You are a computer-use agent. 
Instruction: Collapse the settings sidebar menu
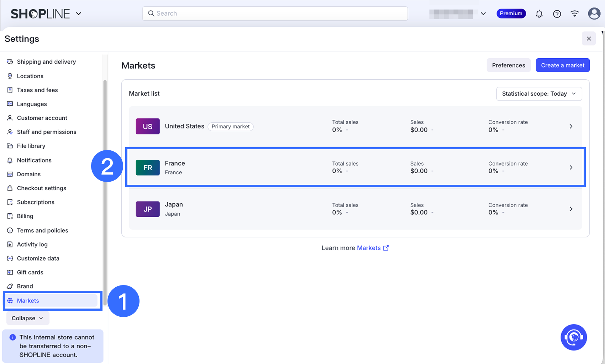point(27,318)
